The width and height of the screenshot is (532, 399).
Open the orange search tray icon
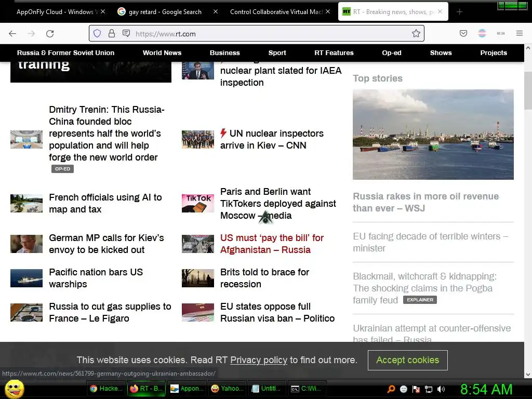[x=391, y=389]
